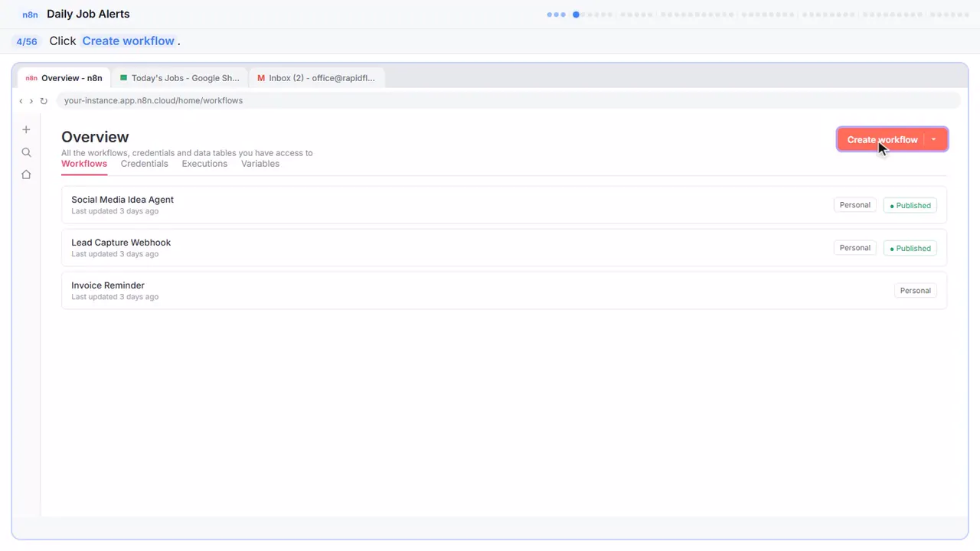Switch to the Credentials tab
This screenshot has width=980, height=551.
(144, 164)
